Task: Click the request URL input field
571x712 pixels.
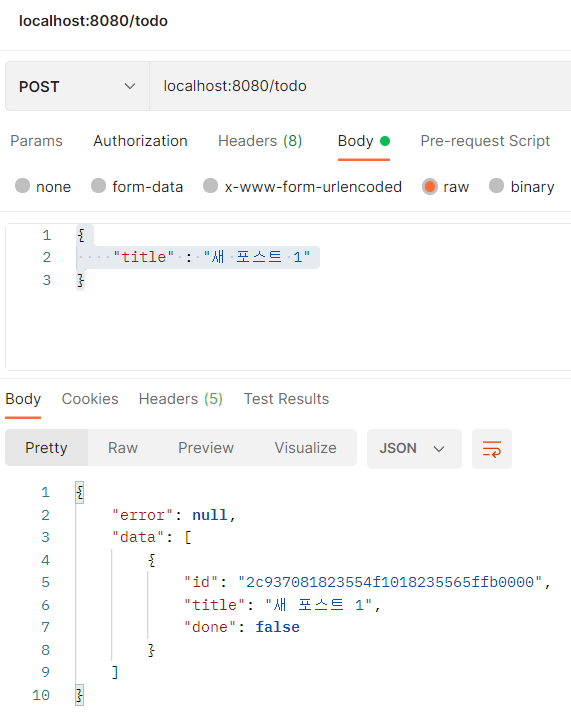Action: [360, 86]
